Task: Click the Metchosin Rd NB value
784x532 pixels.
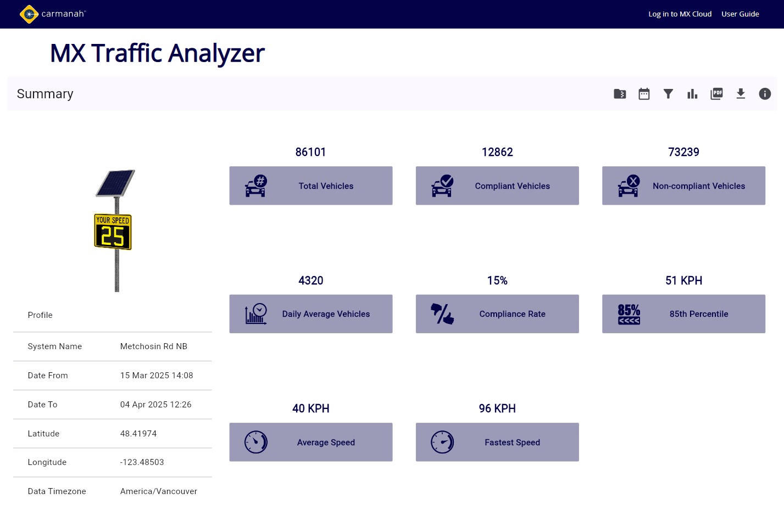Action: pyautogui.click(x=154, y=346)
